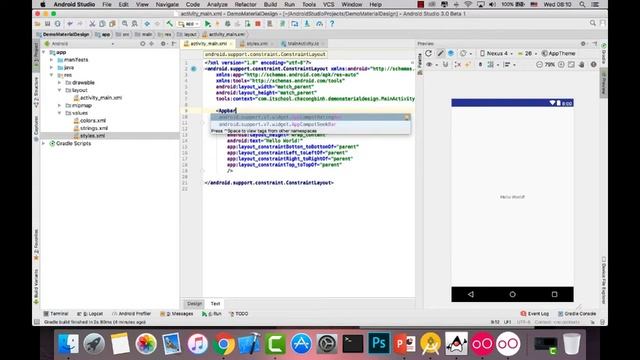Open the Logcat tool window

pos(90,314)
